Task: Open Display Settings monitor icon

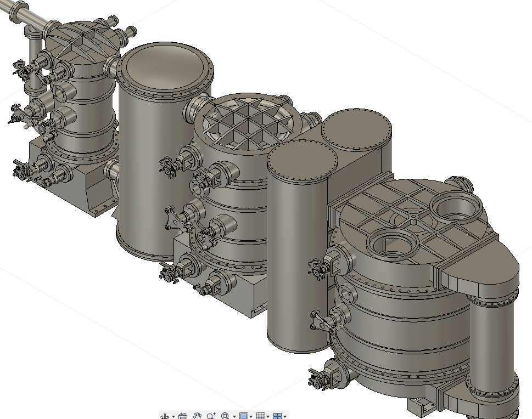Action: (x=244, y=416)
